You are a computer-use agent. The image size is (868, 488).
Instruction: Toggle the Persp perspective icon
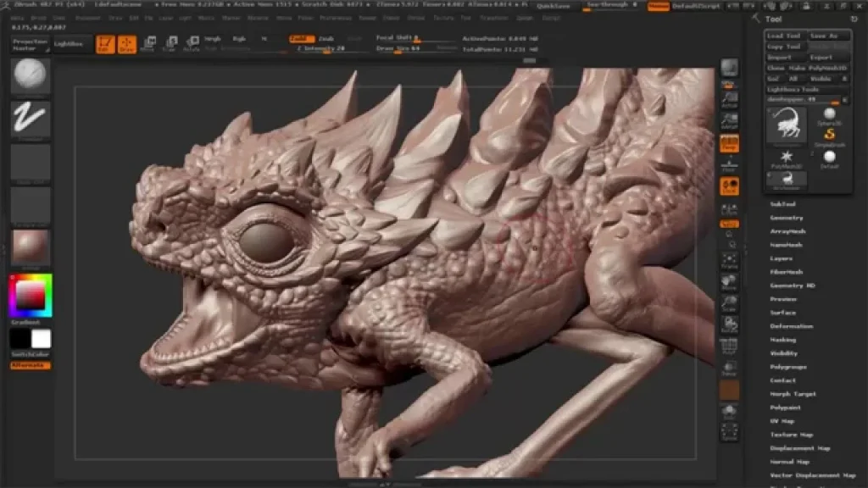(729, 143)
